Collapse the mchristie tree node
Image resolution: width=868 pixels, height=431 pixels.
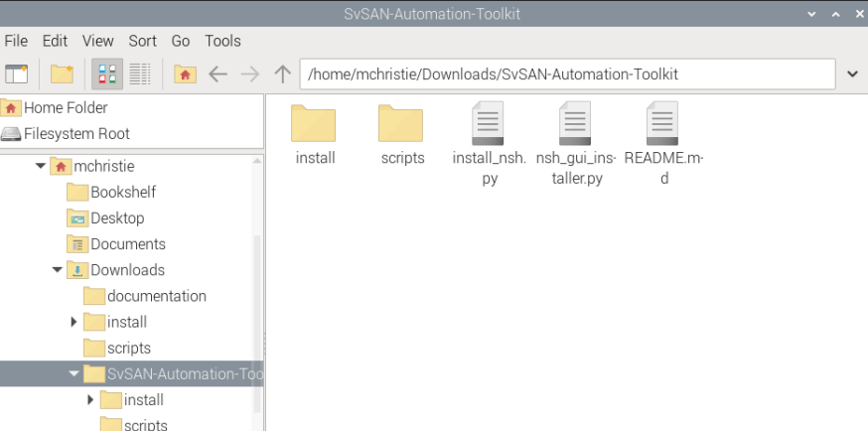41,166
